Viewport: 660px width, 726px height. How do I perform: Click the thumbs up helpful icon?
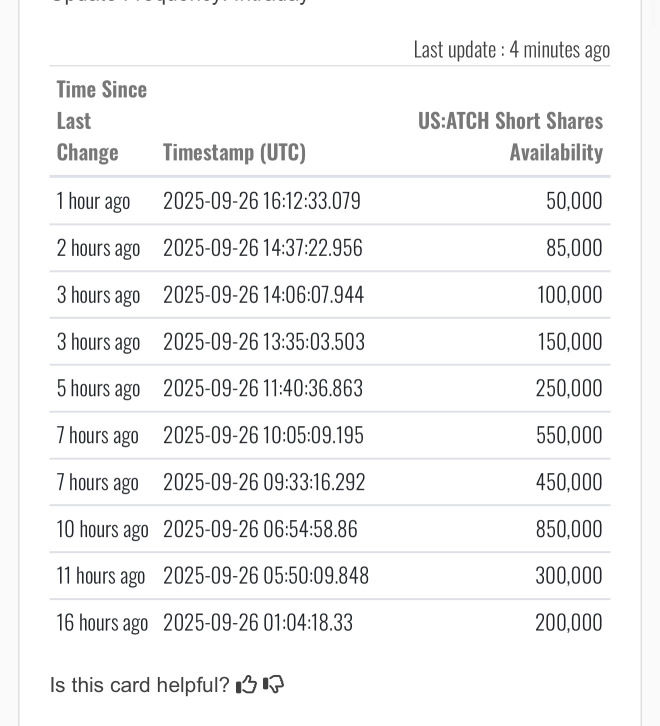(246, 685)
